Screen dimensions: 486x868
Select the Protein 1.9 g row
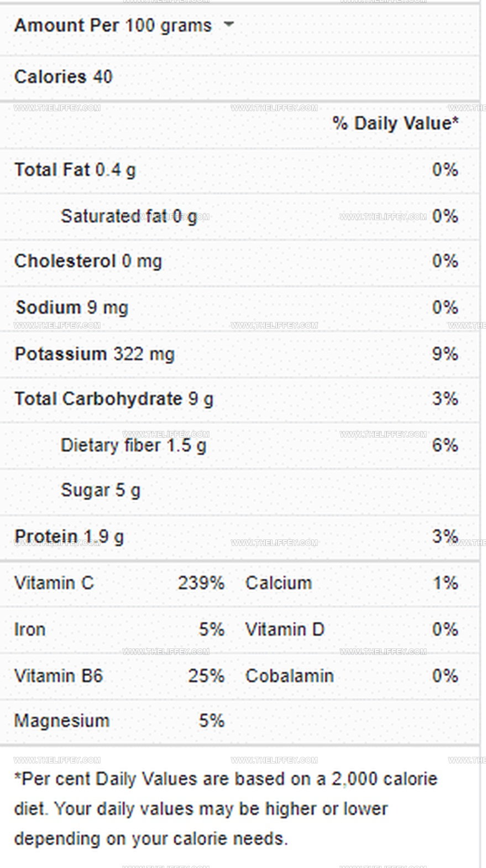coord(239,537)
